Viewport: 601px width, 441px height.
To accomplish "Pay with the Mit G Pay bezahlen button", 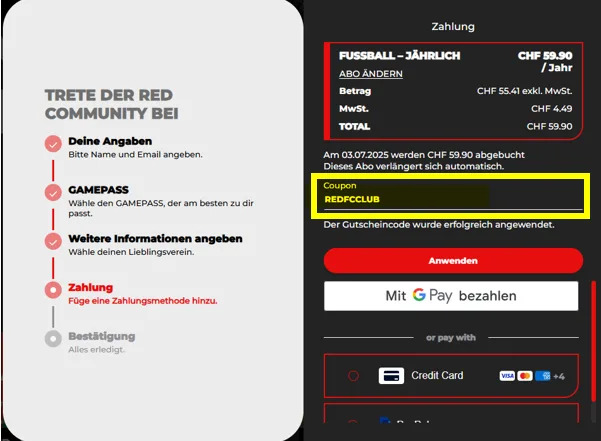I will tap(451, 296).
